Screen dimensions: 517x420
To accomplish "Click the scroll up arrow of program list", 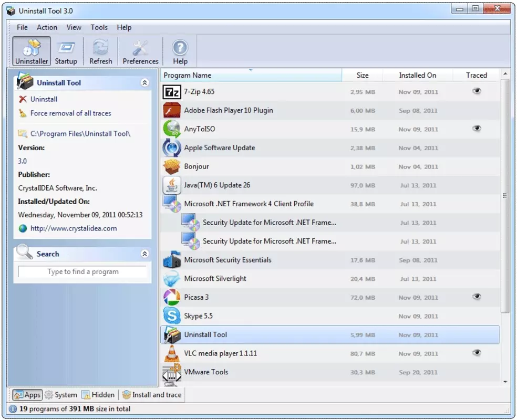I will (x=505, y=73).
